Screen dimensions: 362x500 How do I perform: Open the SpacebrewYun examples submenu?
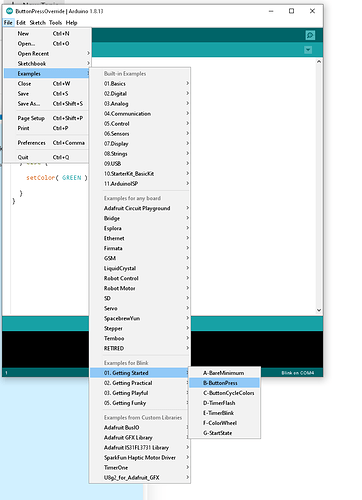(x=140, y=318)
